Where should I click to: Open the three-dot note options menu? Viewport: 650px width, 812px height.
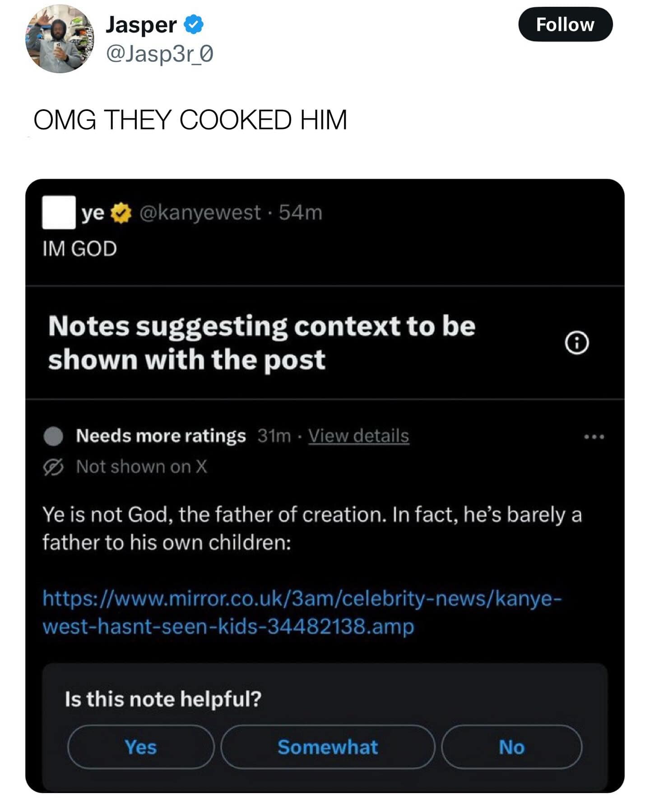pyautogui.click(x=594, y=437)
